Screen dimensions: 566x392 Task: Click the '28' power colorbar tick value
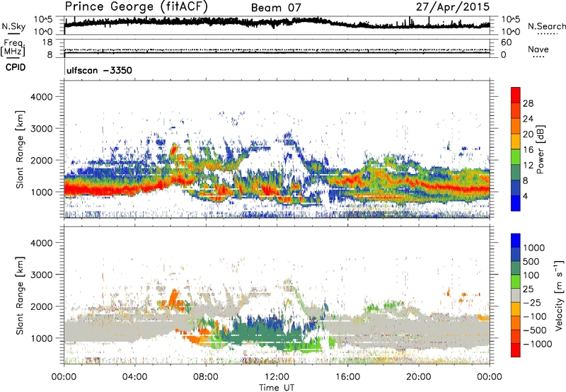[x=528, y=103]
